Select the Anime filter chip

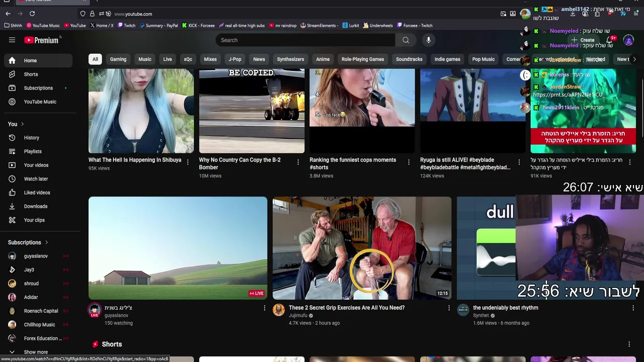pos(323,59)
